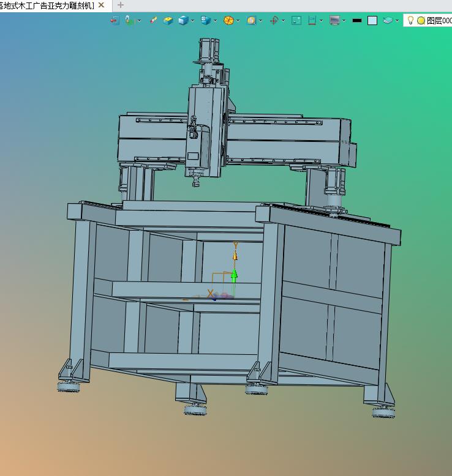Open the dimension bracket dropdown arrow
The image size is (452, 476).
pyautogui.click(x=322, y=21)
